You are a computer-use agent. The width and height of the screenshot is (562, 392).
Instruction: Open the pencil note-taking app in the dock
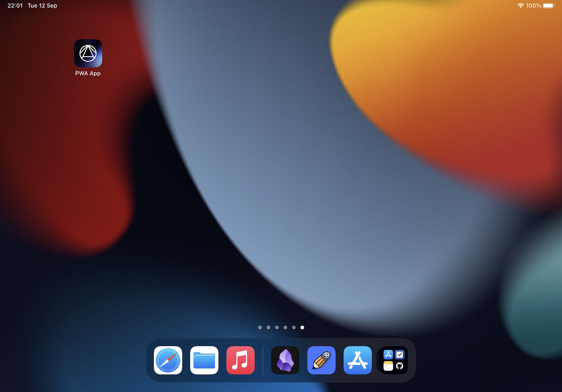coord(322,360)
